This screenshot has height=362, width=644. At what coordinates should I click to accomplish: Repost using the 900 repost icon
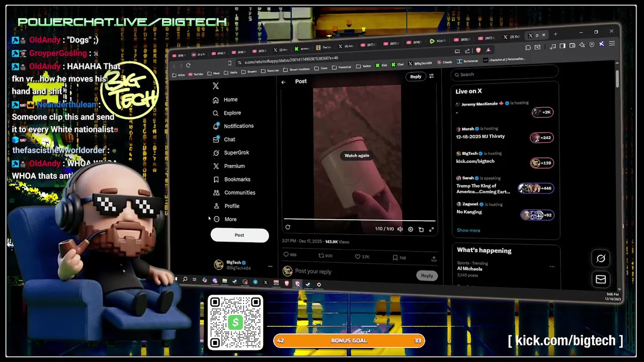pyautogui.click(x=321, y=256)
